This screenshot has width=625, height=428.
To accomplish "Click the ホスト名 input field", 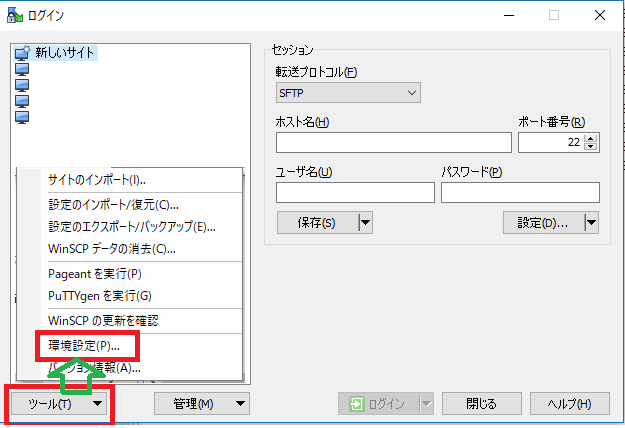I will [393, 143].
